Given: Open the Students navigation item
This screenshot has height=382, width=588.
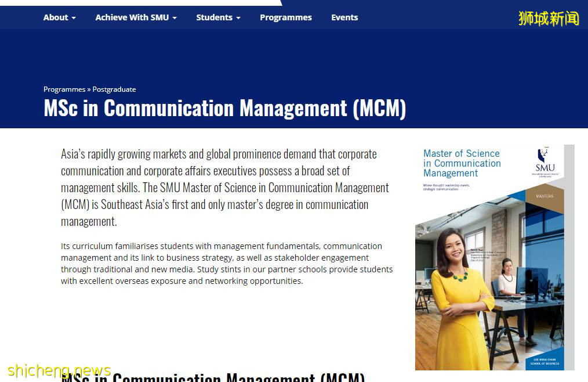Looking at the screenshot, I should (x=214, y=17).
